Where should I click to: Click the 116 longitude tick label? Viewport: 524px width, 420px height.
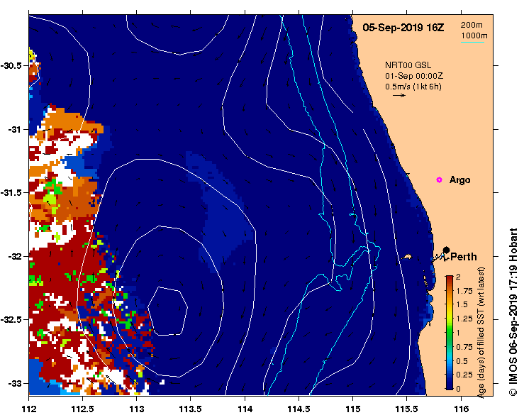click(x=461, y=409)
